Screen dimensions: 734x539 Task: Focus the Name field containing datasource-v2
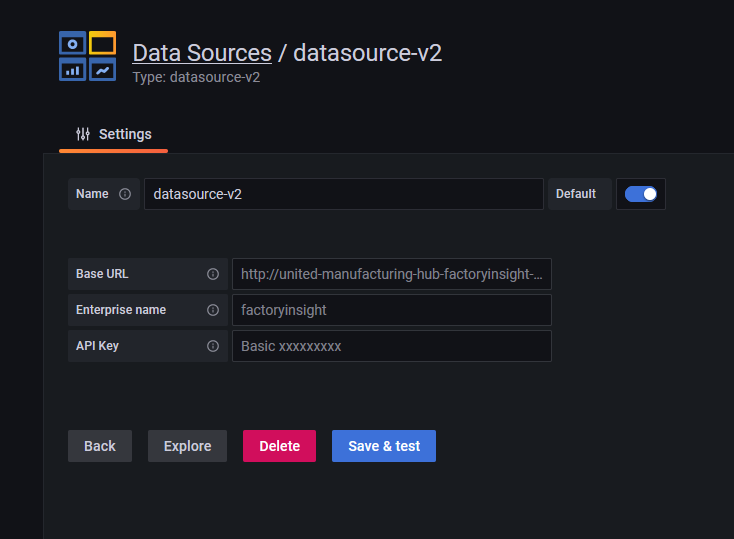click(343, 194)
